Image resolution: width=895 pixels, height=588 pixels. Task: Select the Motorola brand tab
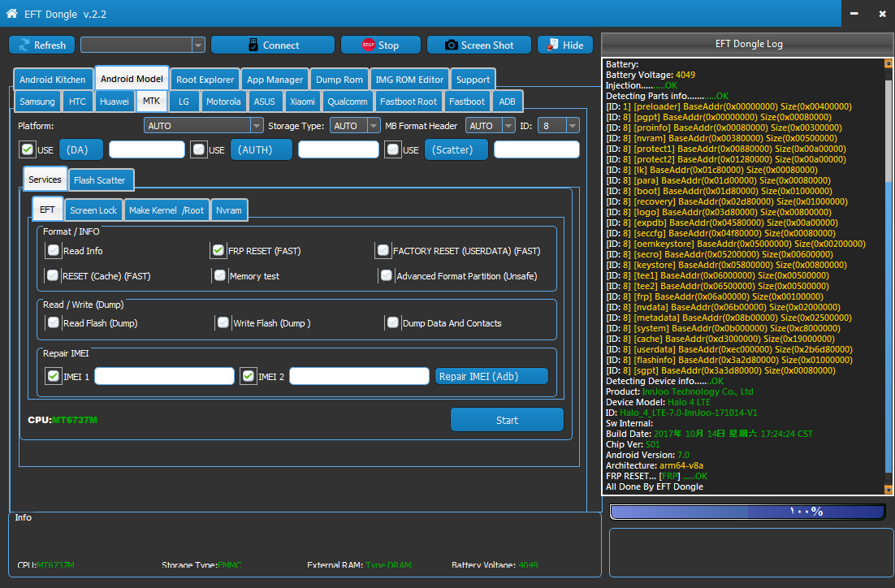click(223, 102)
